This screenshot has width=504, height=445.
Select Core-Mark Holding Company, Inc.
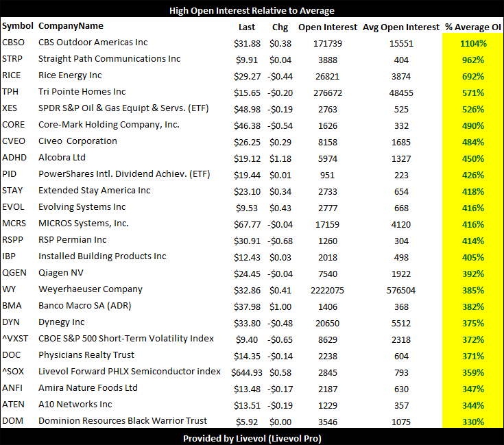click(x=108, y=125)
